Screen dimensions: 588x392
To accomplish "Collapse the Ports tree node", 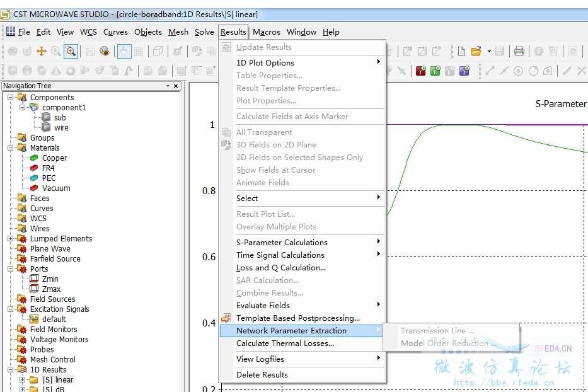I will click(x=11, y=269).
